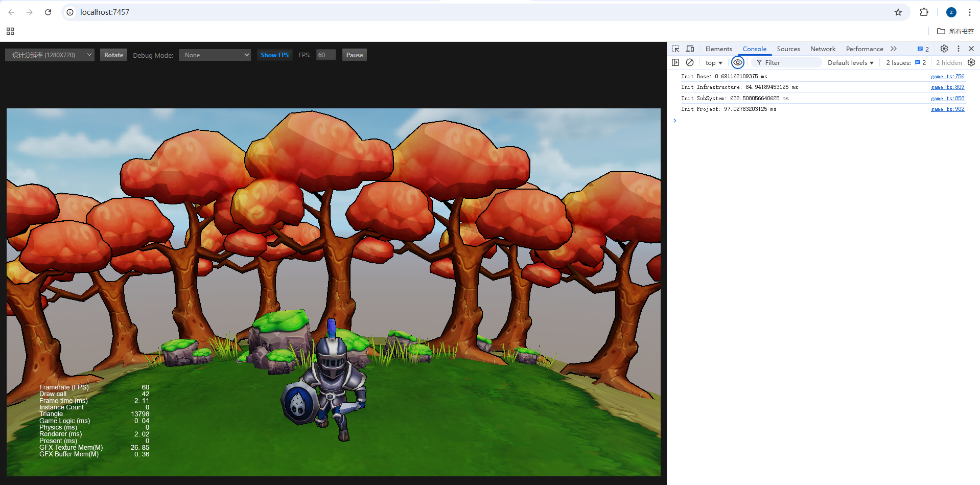Open source link game.ts:809

tap(948, 87)
